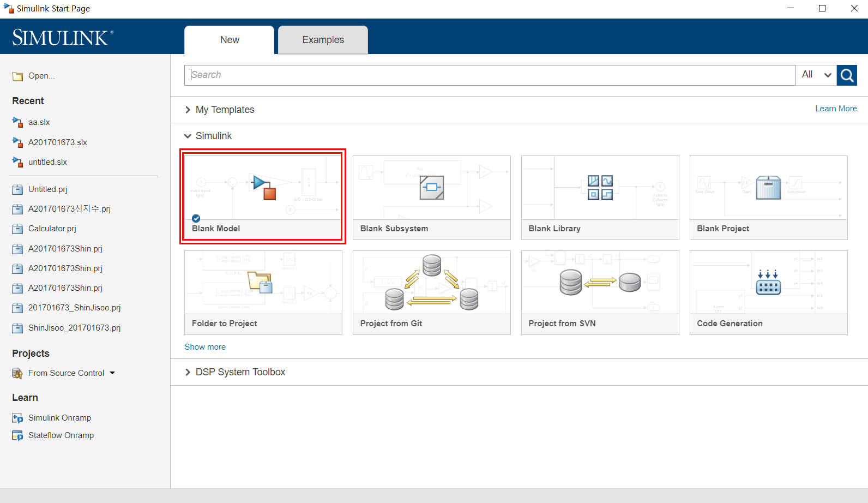Image resolution: width=868 pixels, height=503 pixels.
Task: Click the Blank Library grid icon
Action: (600, 187)
